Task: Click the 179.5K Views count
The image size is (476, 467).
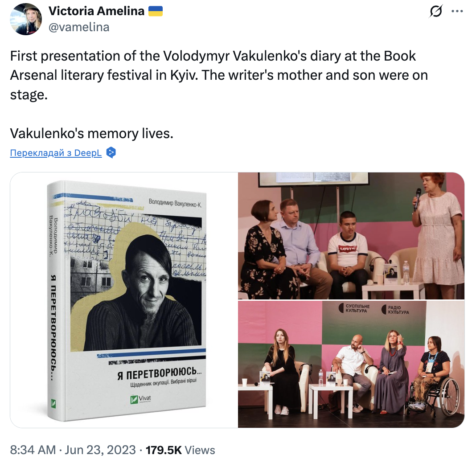Action: [181, 450]
